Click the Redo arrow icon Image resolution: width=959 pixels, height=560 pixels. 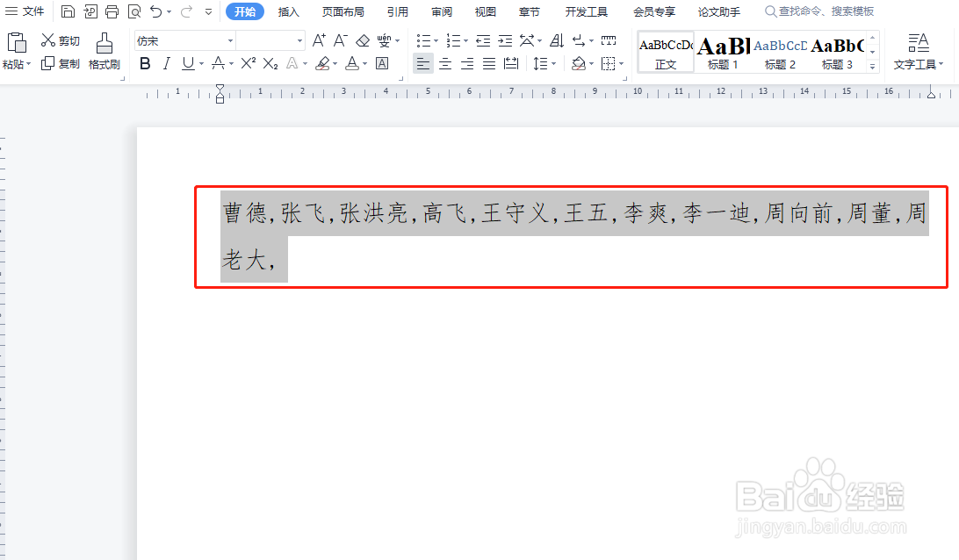coord(186,11)
